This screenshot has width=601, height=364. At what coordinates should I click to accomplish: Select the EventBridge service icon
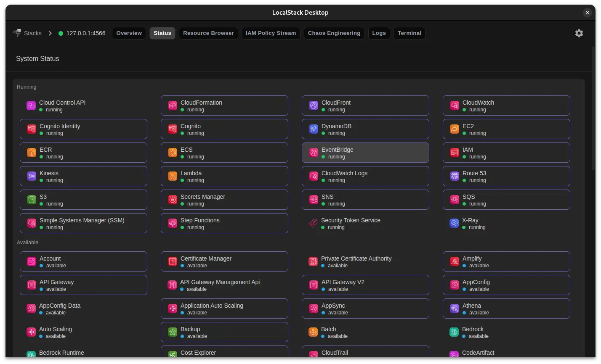pos(313,153)
